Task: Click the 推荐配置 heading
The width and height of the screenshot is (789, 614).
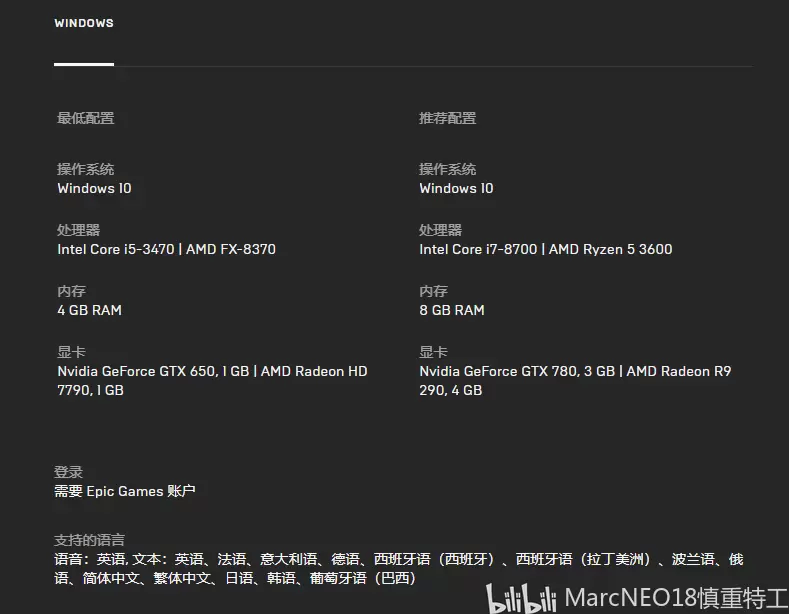Action: (447, 118)
